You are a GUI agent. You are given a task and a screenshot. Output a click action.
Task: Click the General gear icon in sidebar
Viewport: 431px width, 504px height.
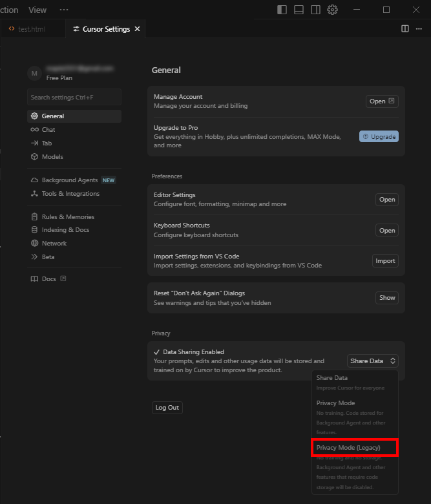coord(34,116)
